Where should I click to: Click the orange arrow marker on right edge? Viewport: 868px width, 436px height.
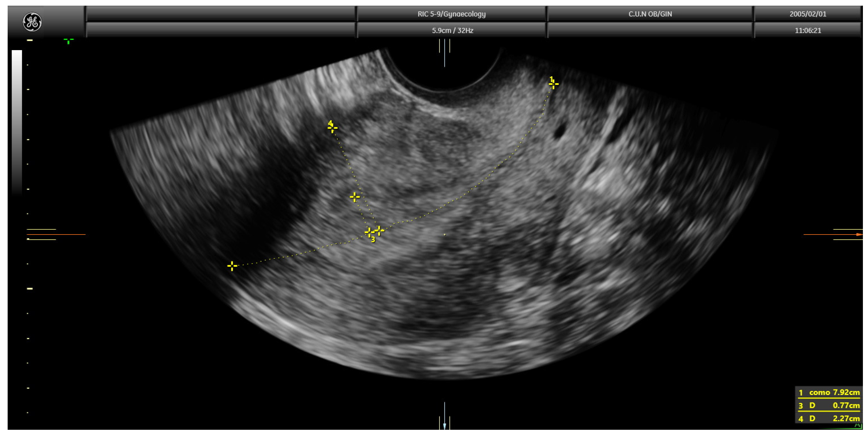(x=859, y=234)
